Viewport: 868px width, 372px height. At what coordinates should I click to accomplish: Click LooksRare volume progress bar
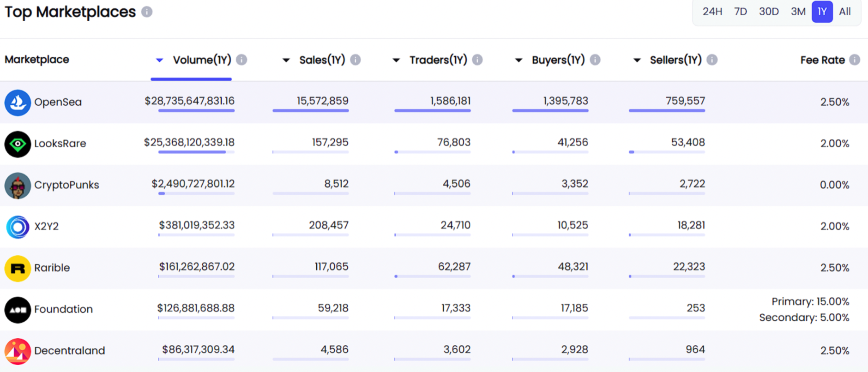[x=196, y=152]
